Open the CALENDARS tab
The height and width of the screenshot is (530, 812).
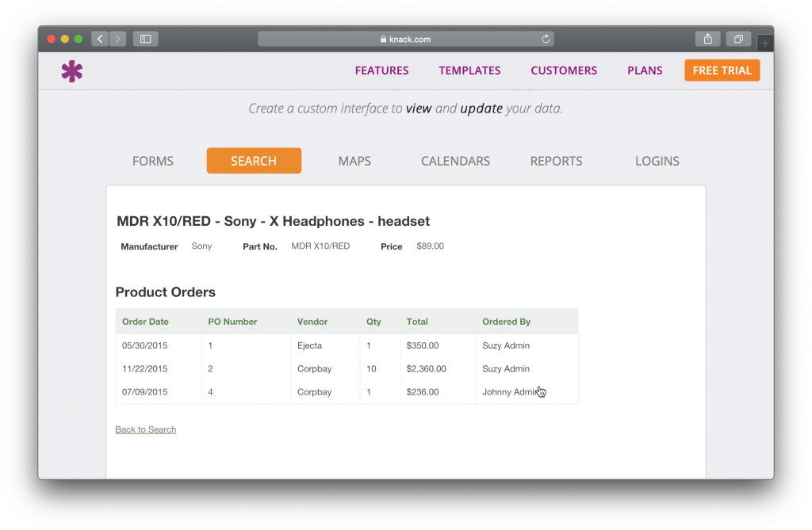coord(455,161)
